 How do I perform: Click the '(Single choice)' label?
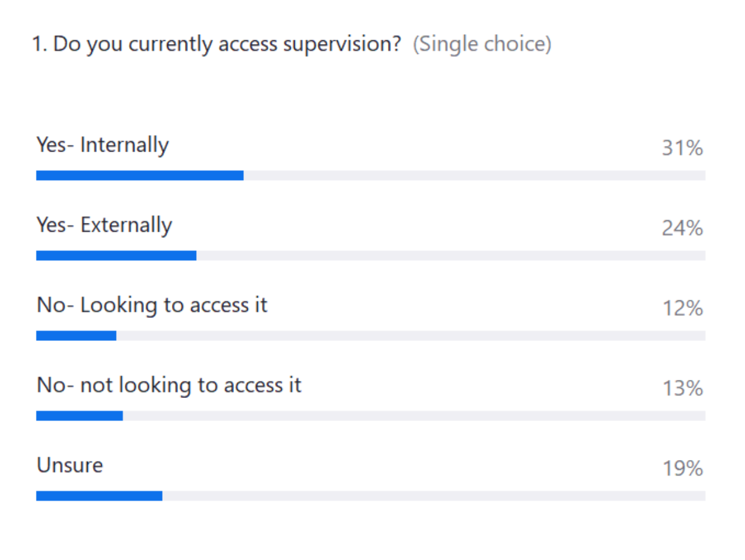coord(482,45)
